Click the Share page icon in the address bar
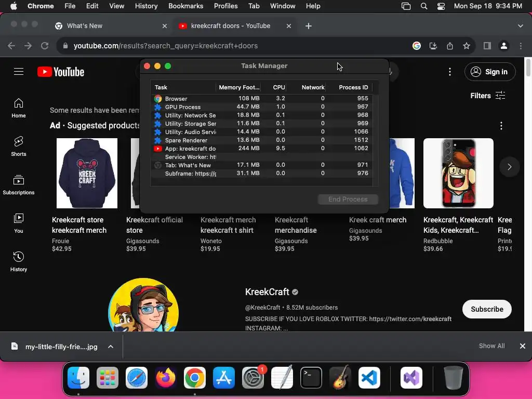Image resolution: width=532 pixels, height=399 pixels. (x=450, y=46)
